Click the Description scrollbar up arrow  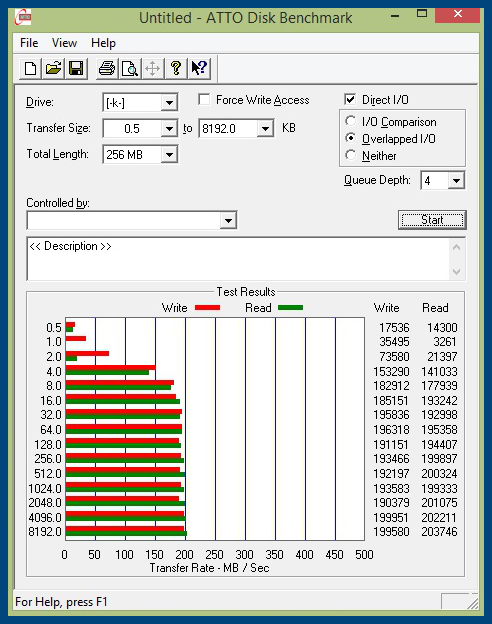pos(457,247)
